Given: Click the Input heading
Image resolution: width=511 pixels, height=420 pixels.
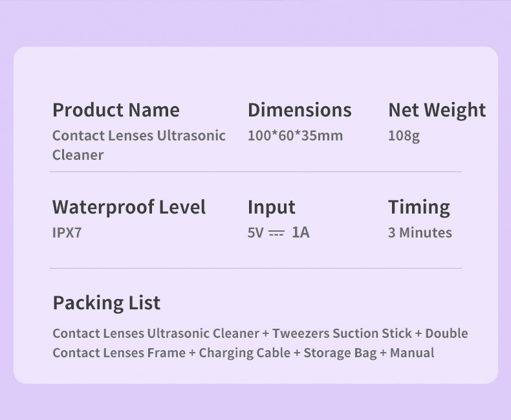Looking at the screenshot, I should (272, 208).
